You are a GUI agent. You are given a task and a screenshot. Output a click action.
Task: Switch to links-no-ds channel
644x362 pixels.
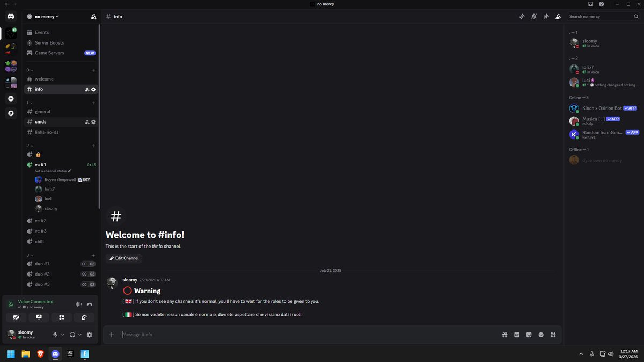coord(61,132)
